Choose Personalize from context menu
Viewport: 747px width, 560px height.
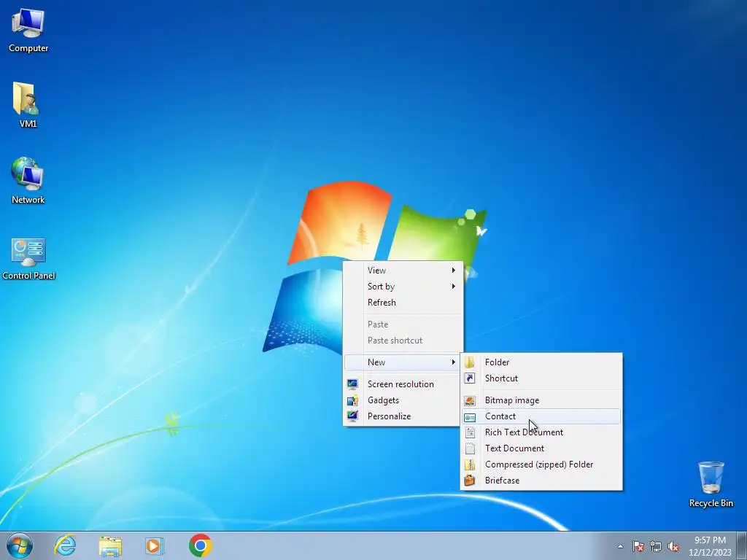(403, 416)
